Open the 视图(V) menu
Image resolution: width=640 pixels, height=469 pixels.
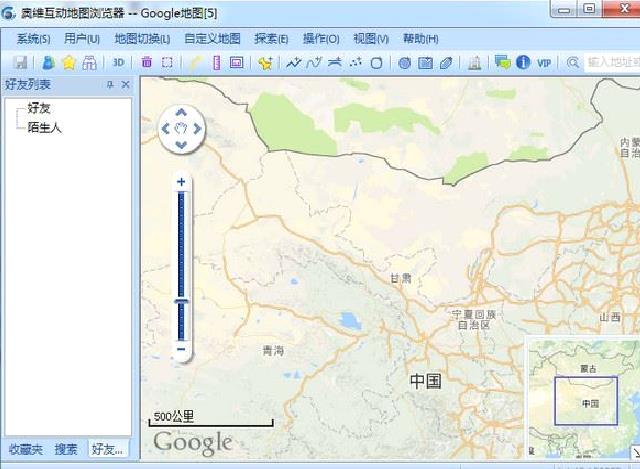coord(371,39)
